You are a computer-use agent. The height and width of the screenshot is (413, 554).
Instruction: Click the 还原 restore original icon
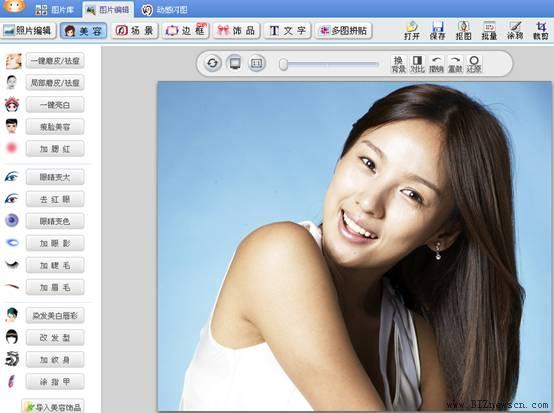tap(474, 64)
